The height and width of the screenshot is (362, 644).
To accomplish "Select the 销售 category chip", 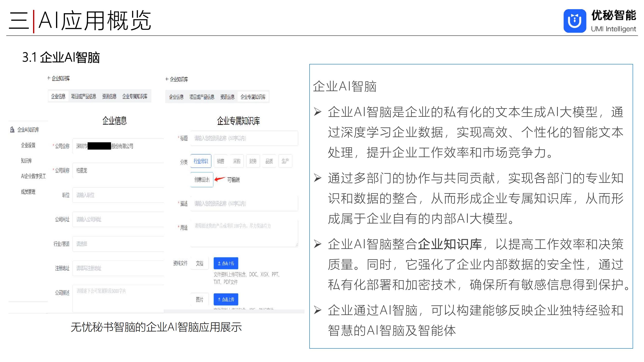I will tap(220, 161).
